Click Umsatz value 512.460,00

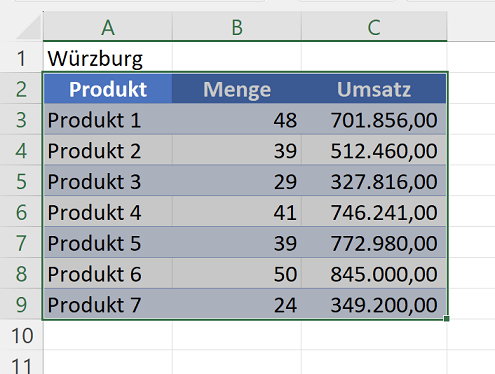[374, 150]
